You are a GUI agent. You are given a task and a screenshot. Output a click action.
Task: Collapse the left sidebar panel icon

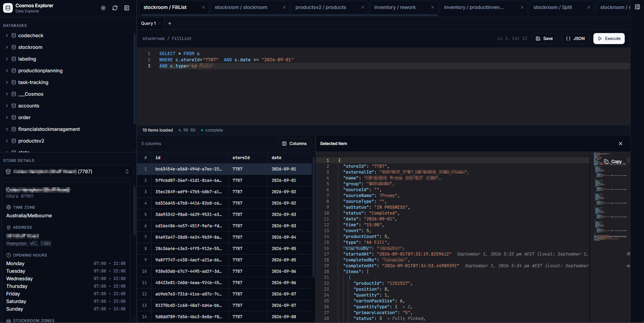pos(127,8)
